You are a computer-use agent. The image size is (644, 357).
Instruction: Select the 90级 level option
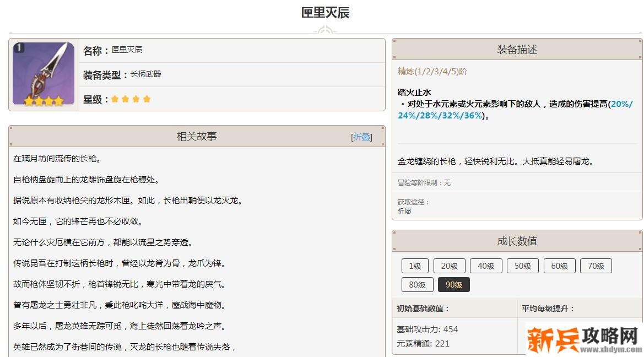coord(453,284)
